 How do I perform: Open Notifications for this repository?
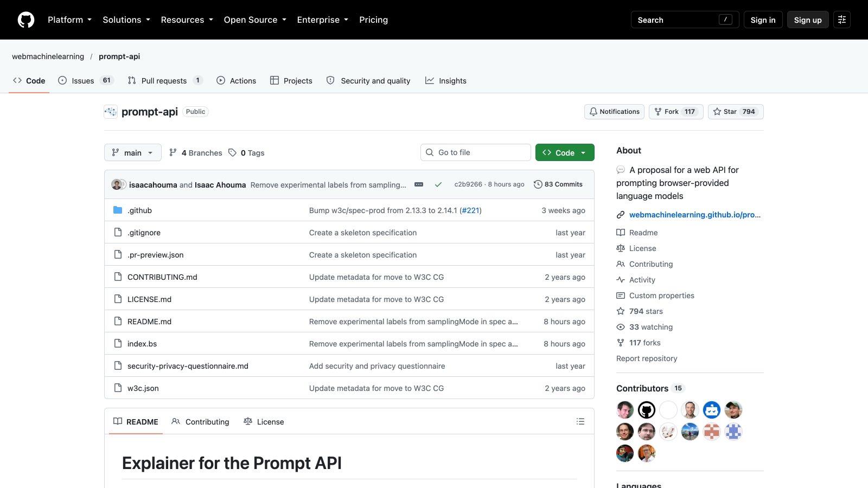[x=614, y=112]
